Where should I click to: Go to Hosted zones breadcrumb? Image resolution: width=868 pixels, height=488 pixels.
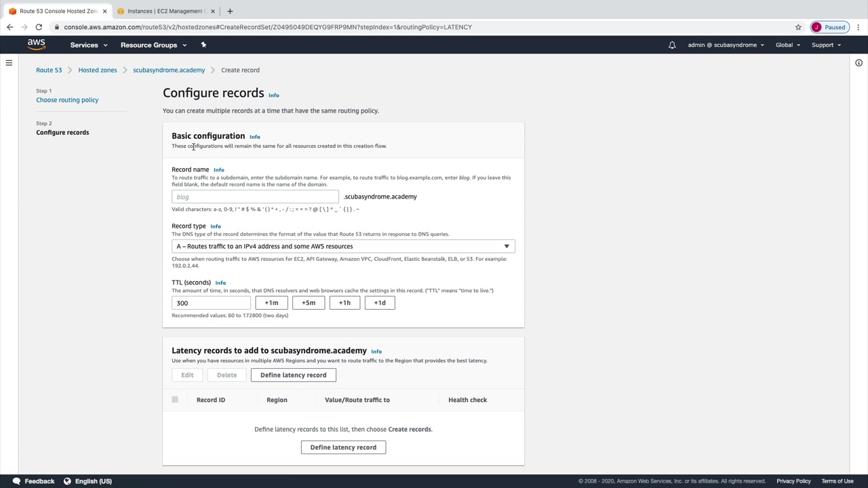pyautogui.click(x=98, y=70)
